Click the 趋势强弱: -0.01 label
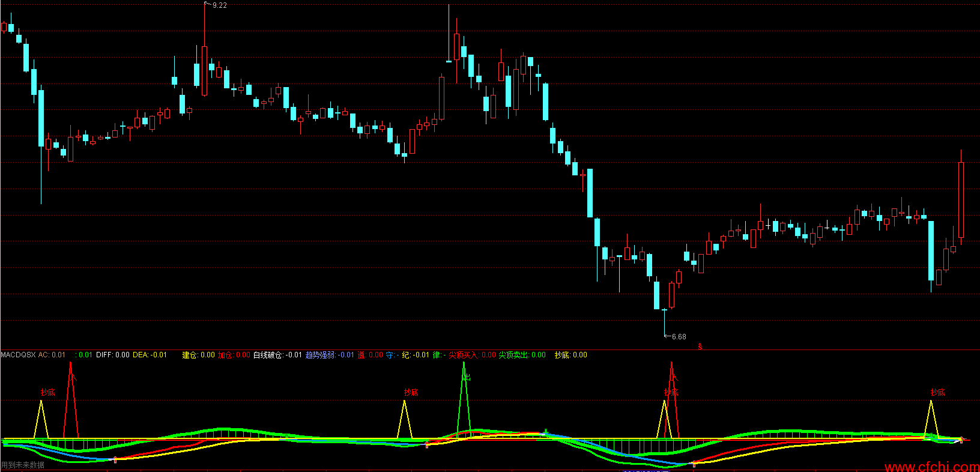The width and height of the screenshot is (980, 472). 330,355
